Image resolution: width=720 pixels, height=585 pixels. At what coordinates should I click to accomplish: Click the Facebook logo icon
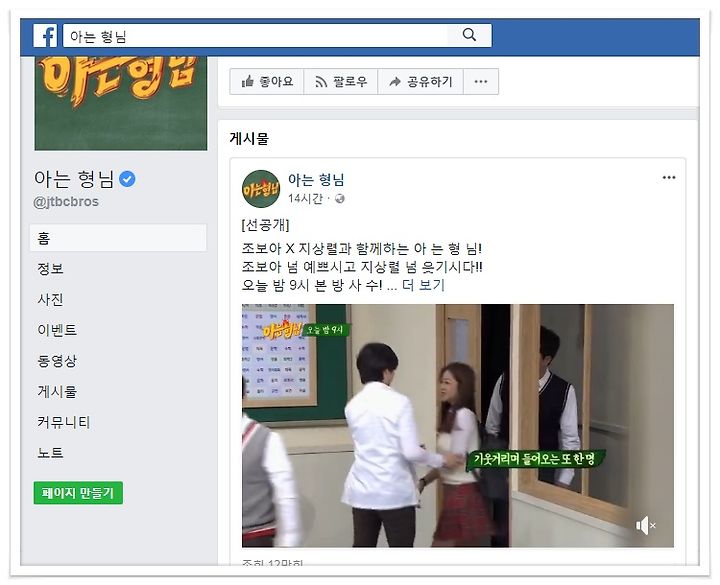(x=45, y=35)
